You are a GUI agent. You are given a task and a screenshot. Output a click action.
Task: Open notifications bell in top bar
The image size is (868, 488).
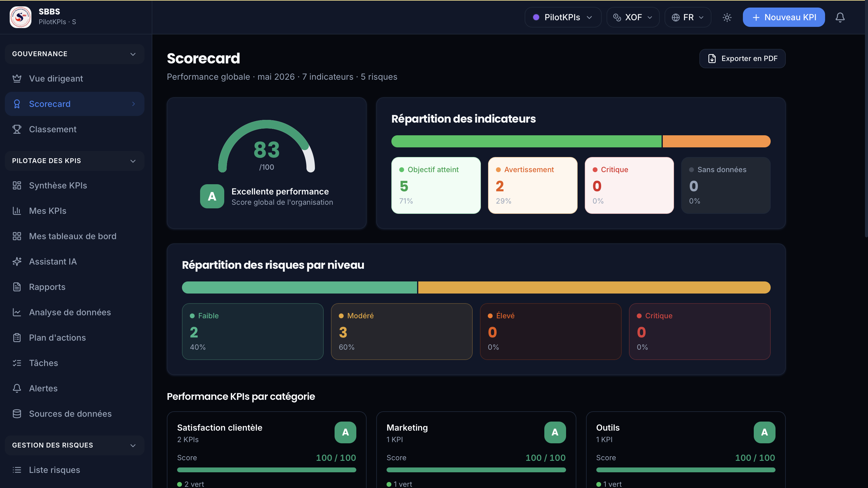[840, 17]
